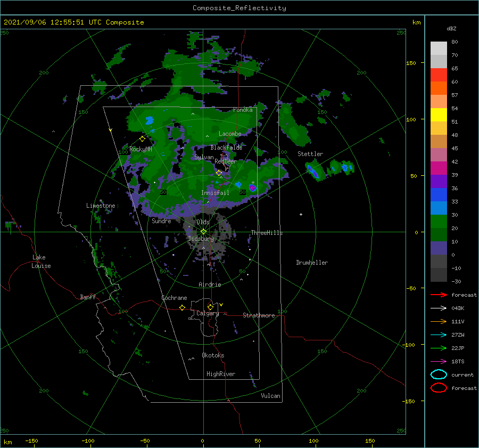Click the Didsbury label
Screen dimensions: 479x448
(x=201, y=239)
